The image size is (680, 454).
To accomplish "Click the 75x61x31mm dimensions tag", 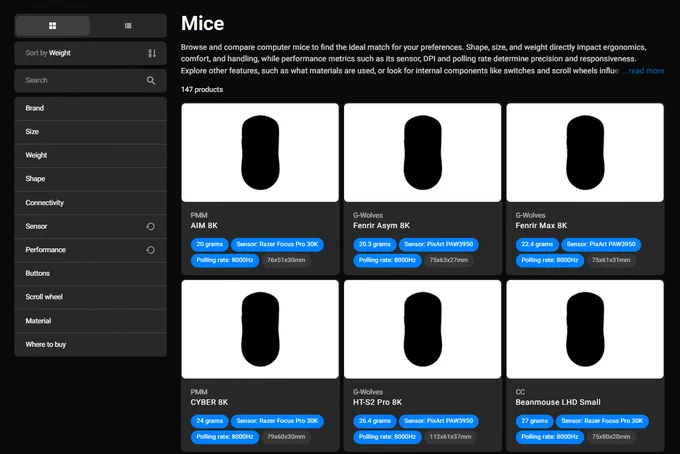I will coord(611,260).
